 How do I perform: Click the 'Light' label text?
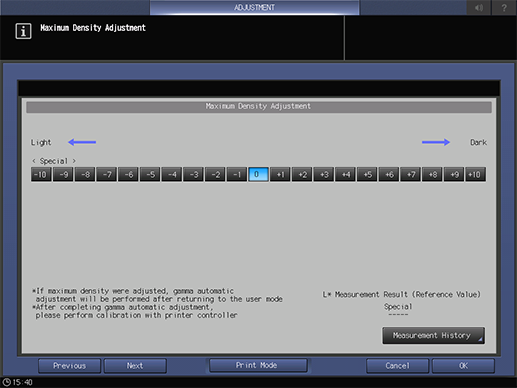pyautogui.click(x=41, y=142)
